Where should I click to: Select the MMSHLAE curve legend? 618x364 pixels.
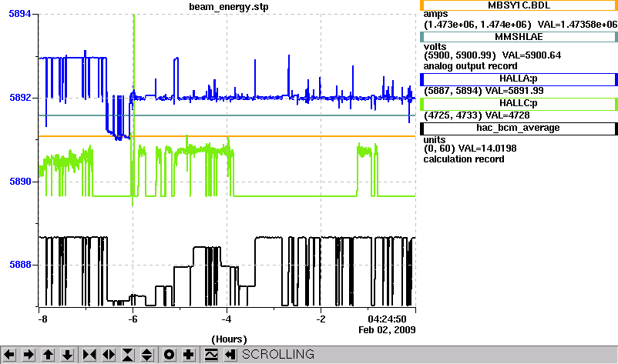(519, 37)
